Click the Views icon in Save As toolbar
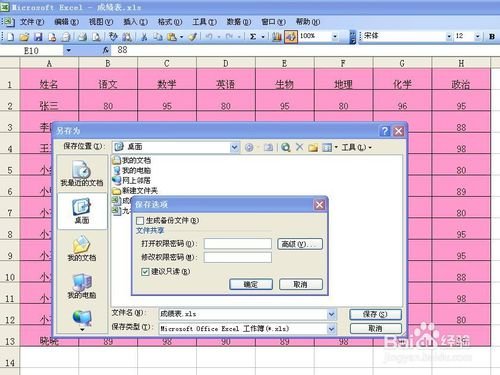500x375 pixels. [327, 147]
